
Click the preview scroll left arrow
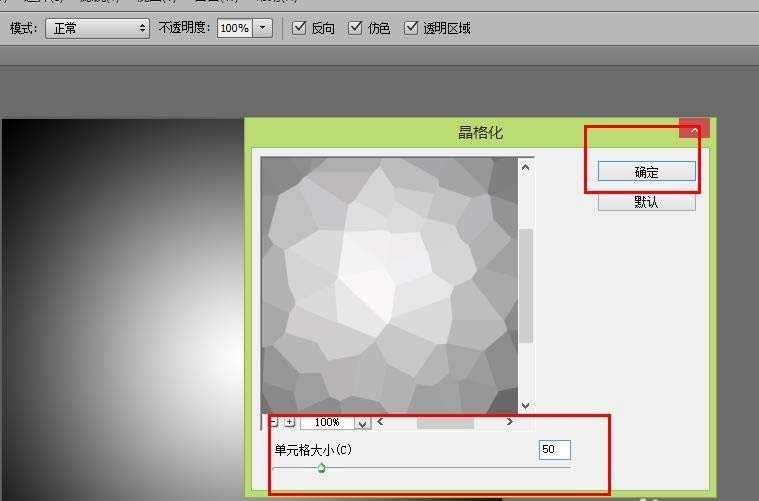[380, 422]
